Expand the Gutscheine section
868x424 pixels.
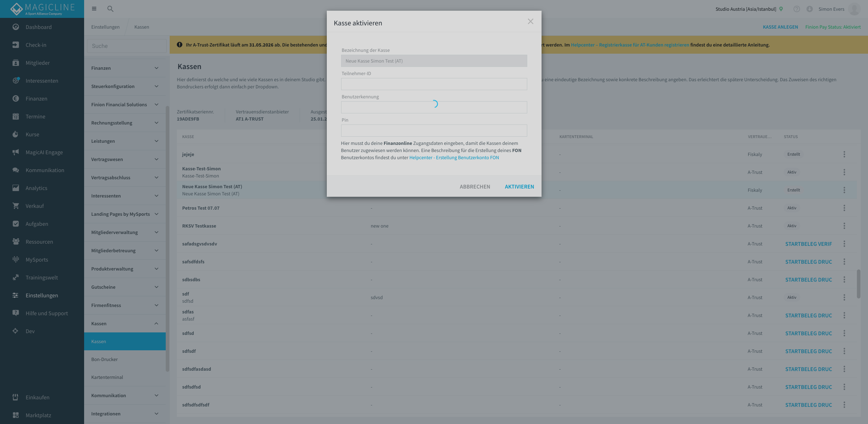click(x=125, y=287)
